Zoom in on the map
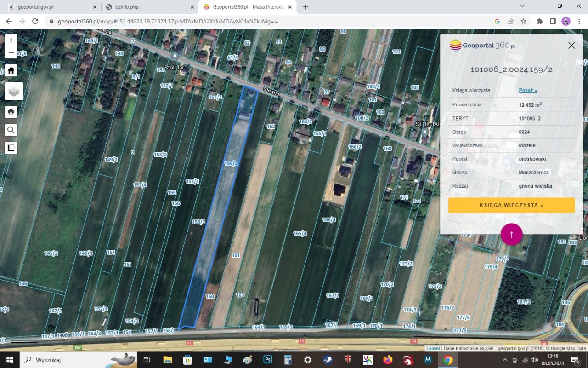588x368 pixels. [x=11, y=40]
